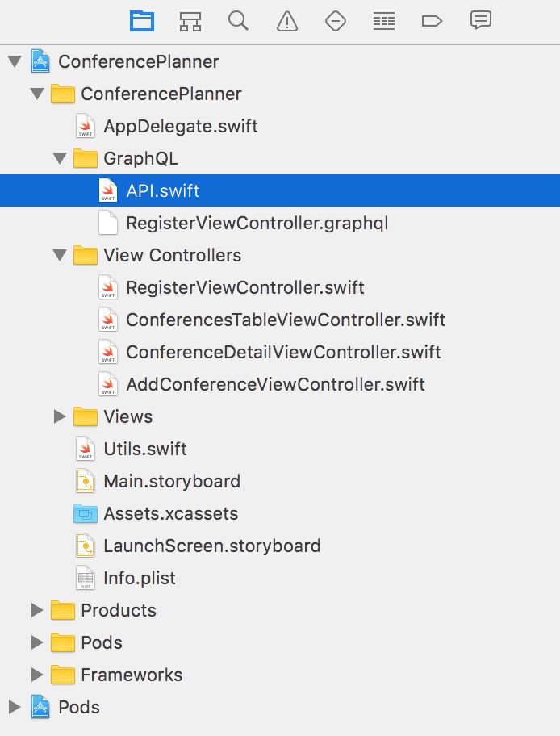The image size is (560, 736).
Task: Expand the Views folder triangle
Action: (60, 416)
